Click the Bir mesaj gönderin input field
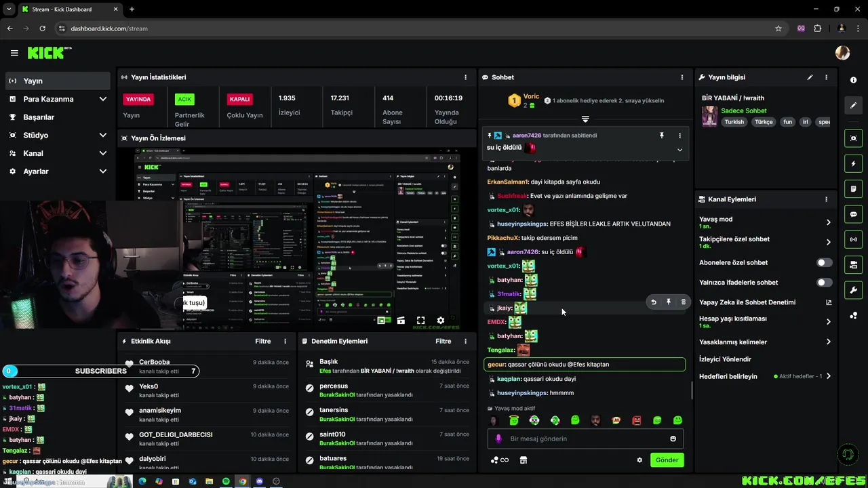Image resolution: width=868 pixels, height=488 pixels. (x=585, y=439)
